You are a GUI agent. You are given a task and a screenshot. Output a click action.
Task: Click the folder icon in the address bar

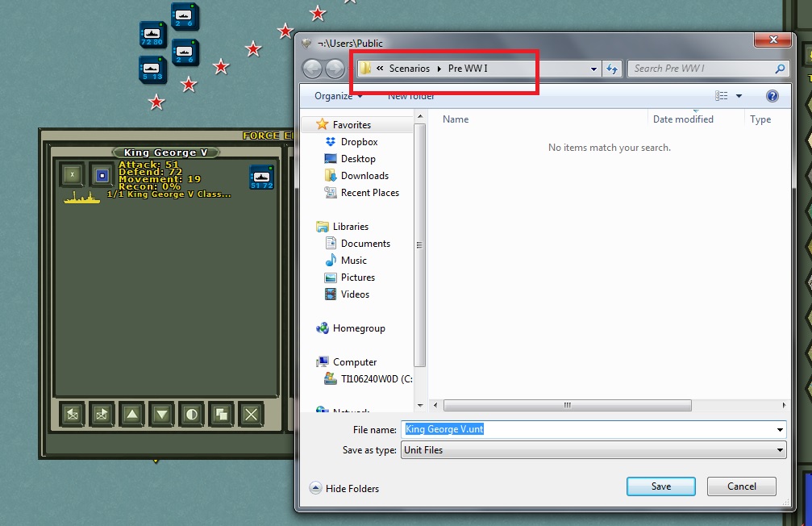pyautogui.click(x=365, y=69)
